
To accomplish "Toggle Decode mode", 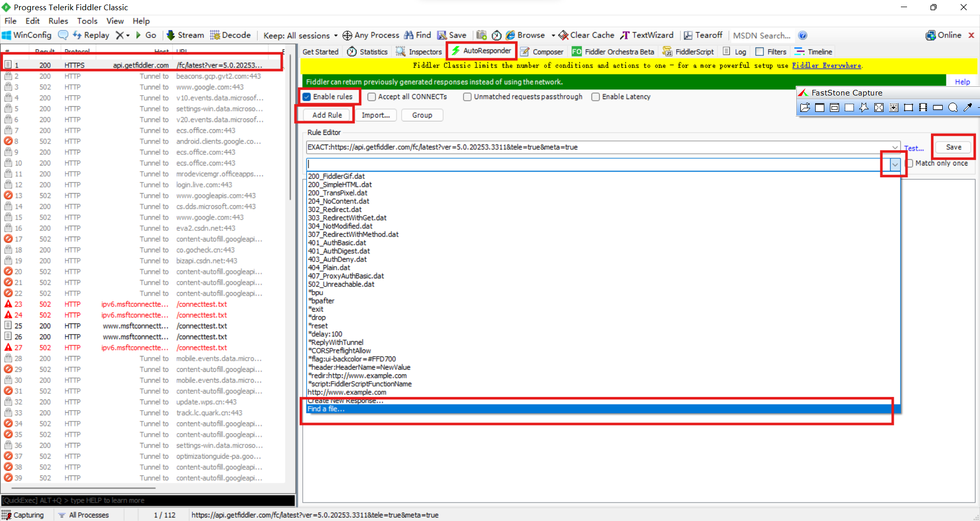I will coord(230,35).
